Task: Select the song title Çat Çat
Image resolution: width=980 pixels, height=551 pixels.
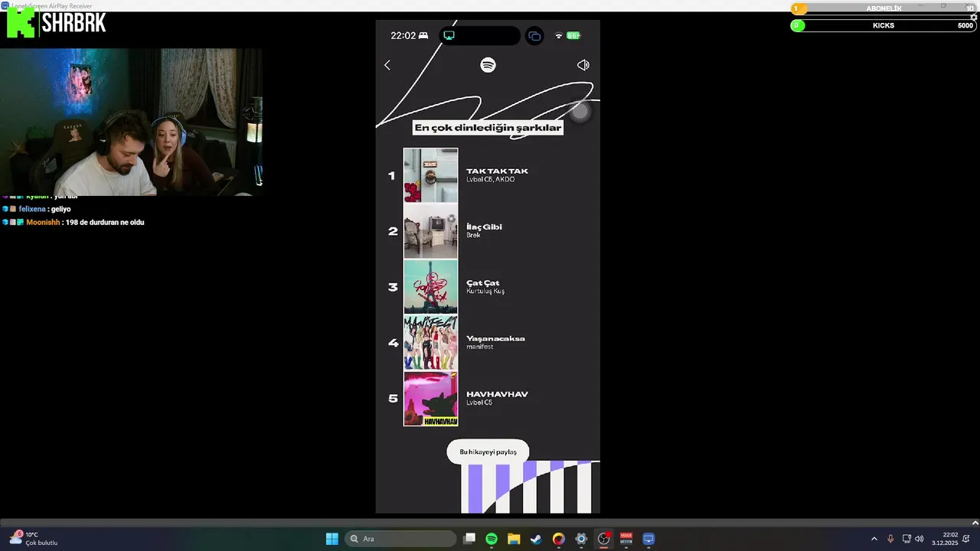Action: pyautogui.click(x=482, y=283)
